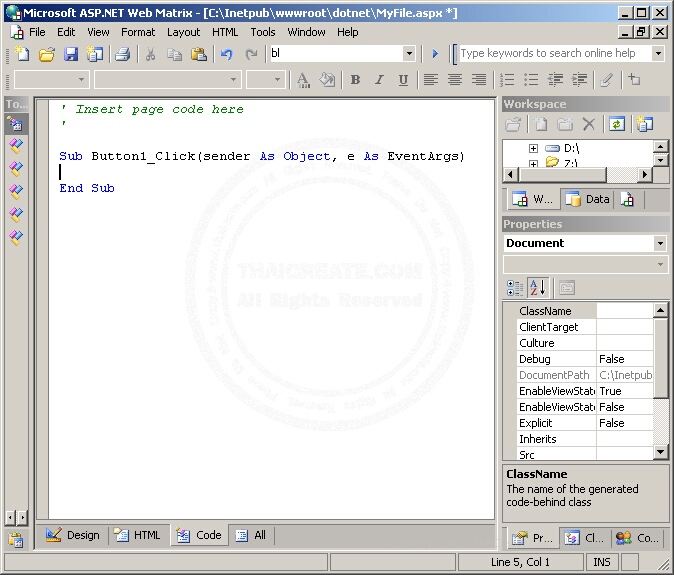Viewport: 674px width, 575px height.
Task: Select the Explicit property row
Action: (585, 423)
